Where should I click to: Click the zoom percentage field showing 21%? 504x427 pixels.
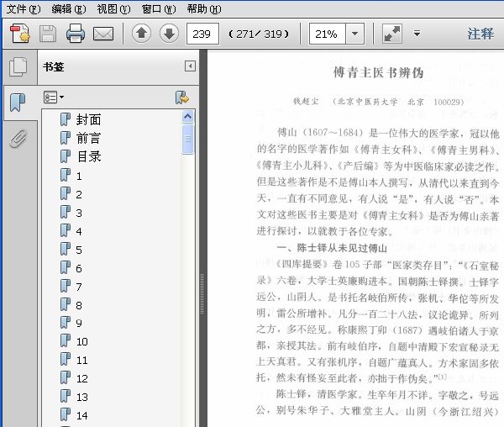pyautogui.click(x=328, y=34)
